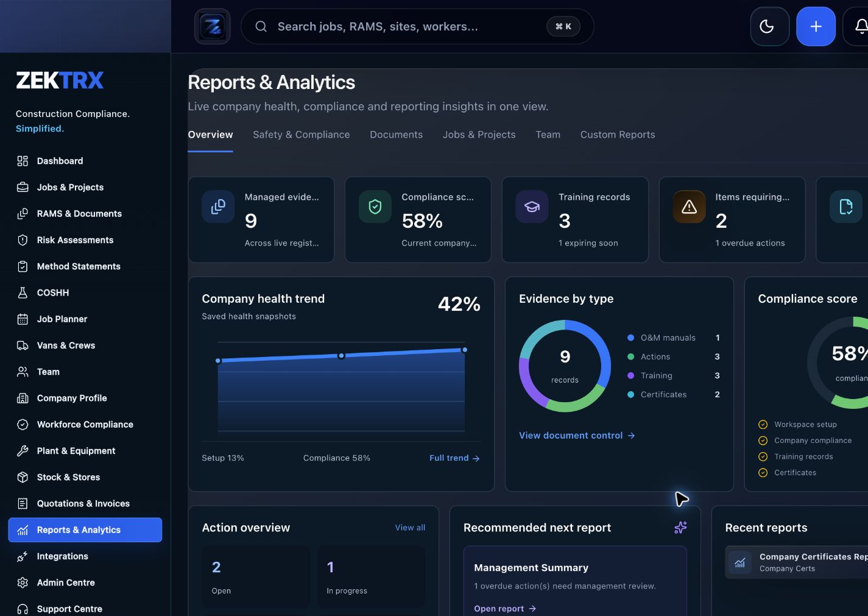This screenshot has width=868, height=616.
Task: Select Workforce Compliance in sidebar
Action: (x=85, y=424)
